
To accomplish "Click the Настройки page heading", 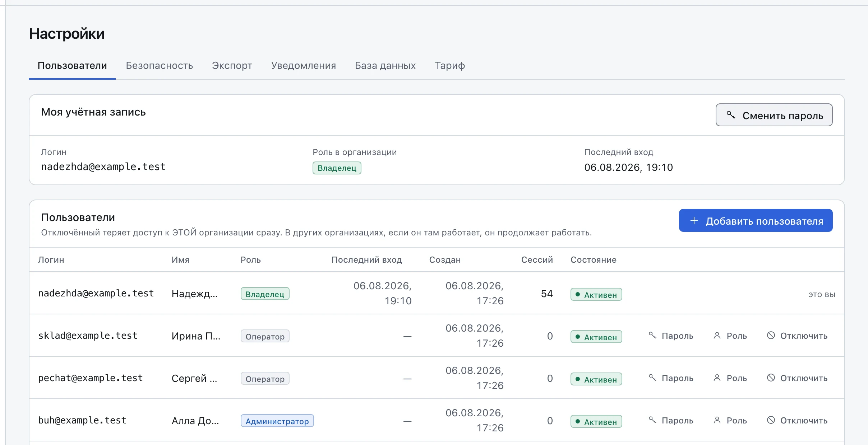I will pyautogui.click(x=67, y=34).
